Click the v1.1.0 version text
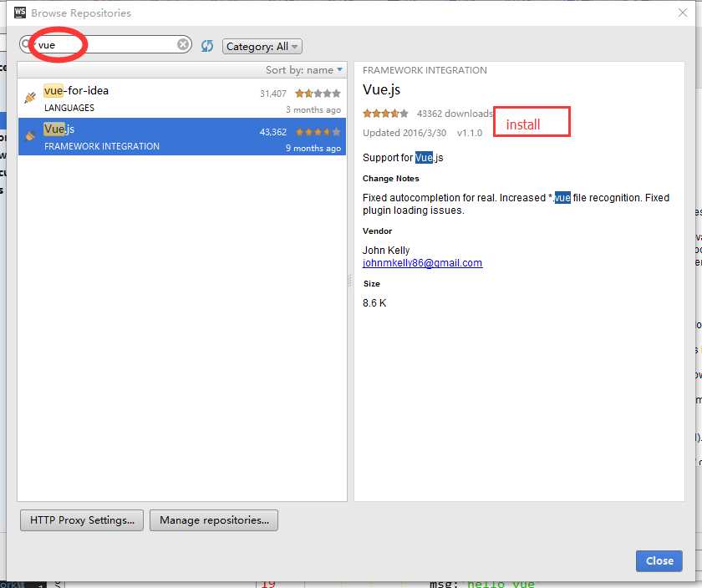Viewport: 702px width, 588px height. (x=469, y=133)
